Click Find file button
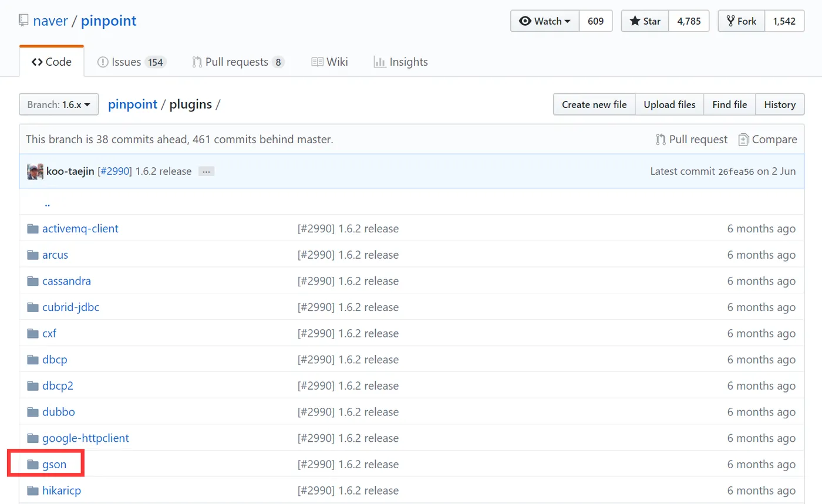This screenshot has width=822, height=504. [x=730, y=104]
